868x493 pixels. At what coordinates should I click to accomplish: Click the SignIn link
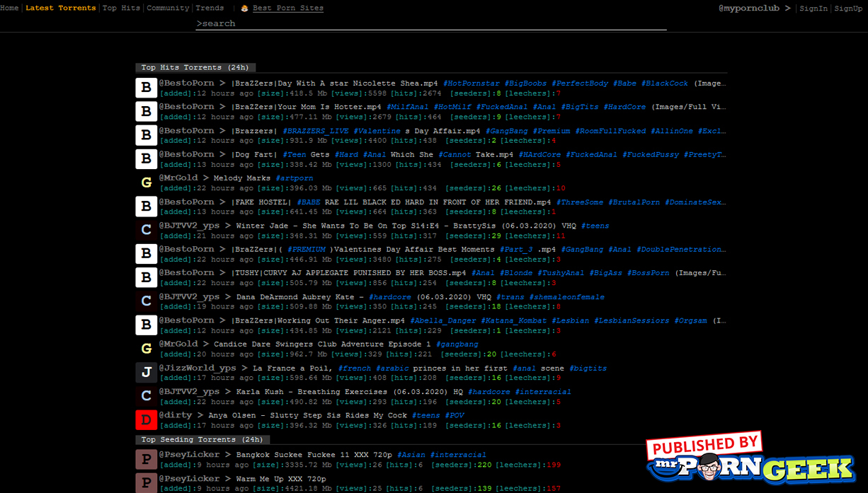tap(813, 8)
